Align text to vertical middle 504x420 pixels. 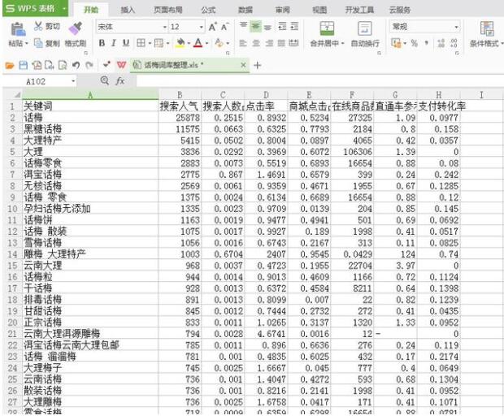[256, 26]
